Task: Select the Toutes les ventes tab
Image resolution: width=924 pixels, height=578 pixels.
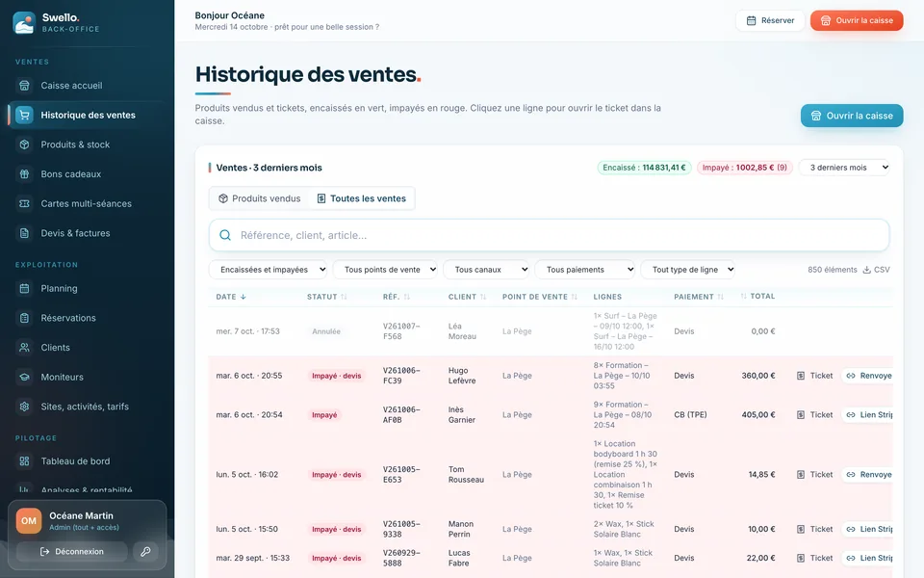Action: click(x=361, y=198)
